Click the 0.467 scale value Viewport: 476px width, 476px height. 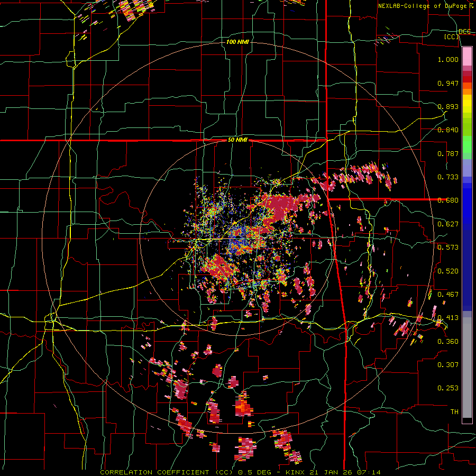(448, 295)
